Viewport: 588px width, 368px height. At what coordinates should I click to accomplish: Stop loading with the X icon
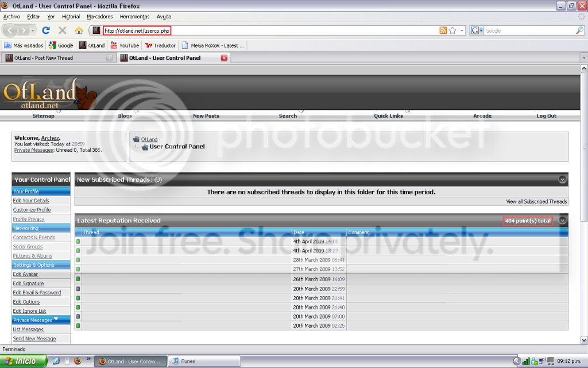tap(63, 30)
